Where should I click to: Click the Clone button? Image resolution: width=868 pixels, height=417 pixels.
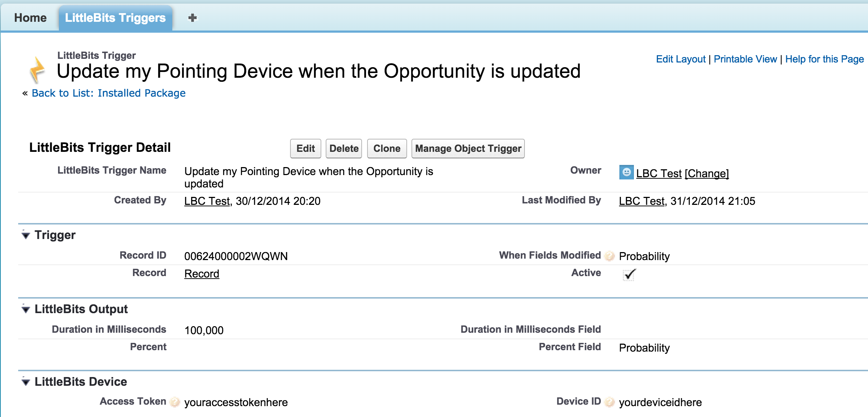pos(386,149)
